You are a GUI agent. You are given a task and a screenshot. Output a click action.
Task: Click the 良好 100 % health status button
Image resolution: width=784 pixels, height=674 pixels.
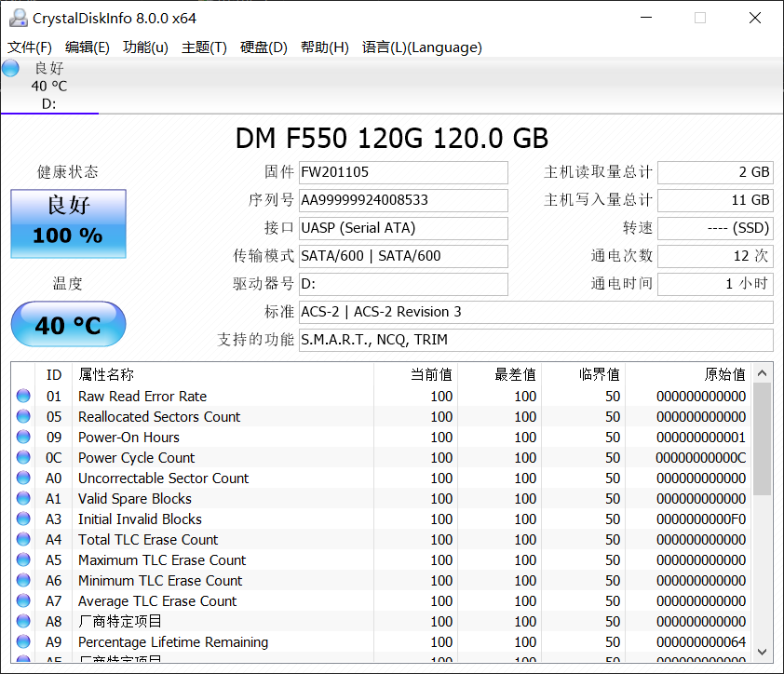tap(69, 223)
